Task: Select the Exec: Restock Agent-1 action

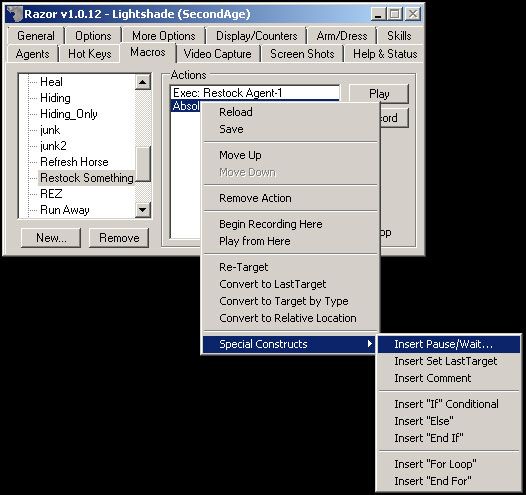Action: (x=255, y=93)
